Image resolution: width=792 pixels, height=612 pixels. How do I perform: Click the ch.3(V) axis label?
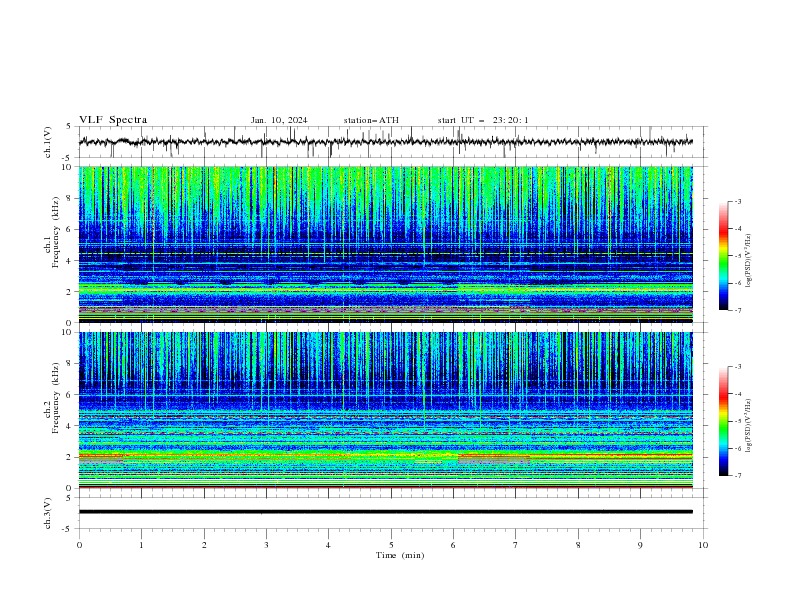[x=48, y=513]
